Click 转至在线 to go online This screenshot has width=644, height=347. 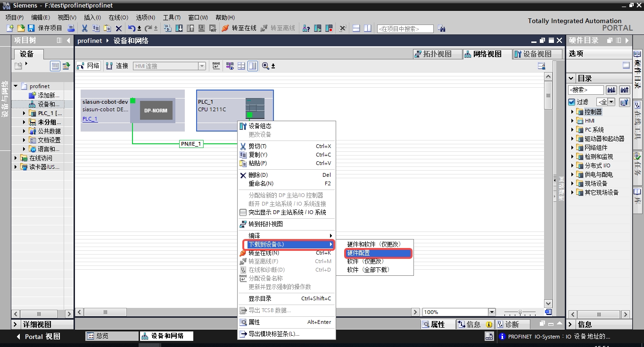pos(239,28)
